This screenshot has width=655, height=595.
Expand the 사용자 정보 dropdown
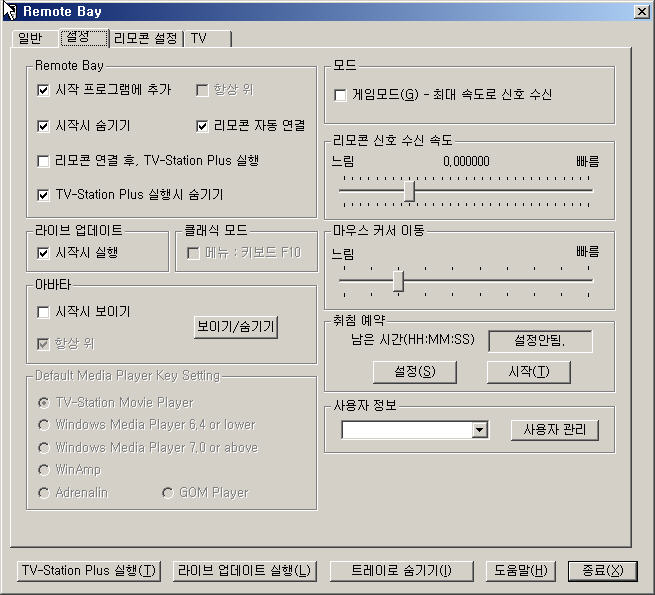[479, 430]
